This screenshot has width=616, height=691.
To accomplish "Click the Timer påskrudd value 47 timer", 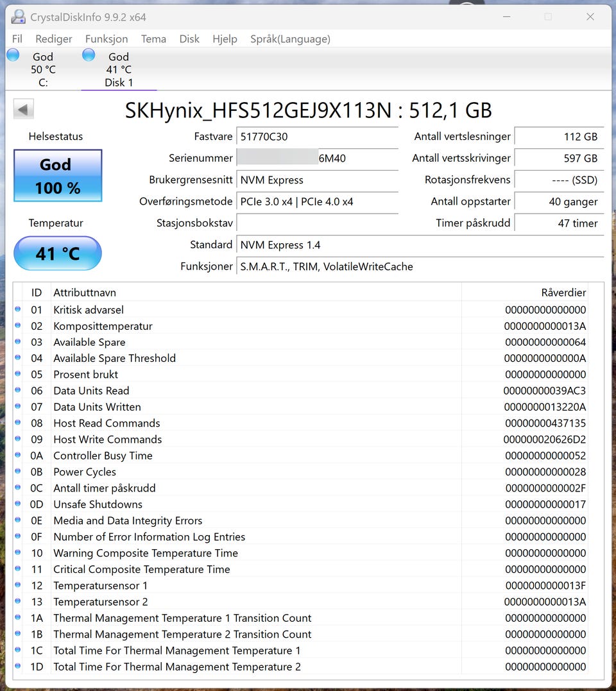I will pyautogui.click(x=559, y=223).
